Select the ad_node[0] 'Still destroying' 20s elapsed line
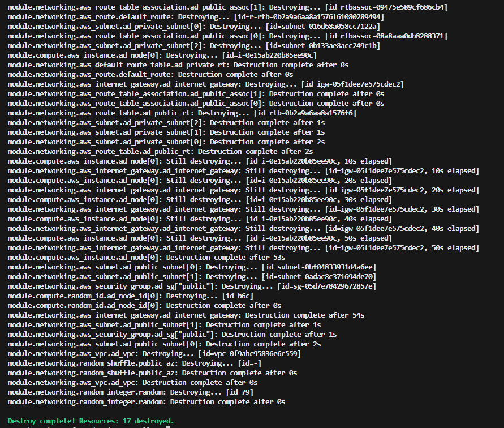 tap(200, 181)
